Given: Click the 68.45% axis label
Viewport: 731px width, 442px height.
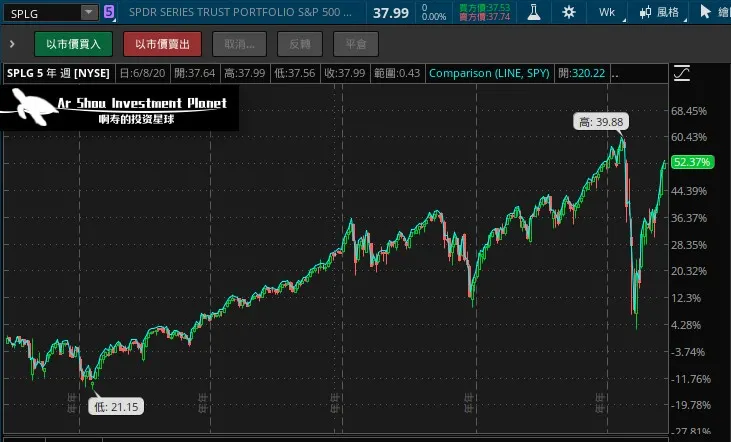Looking at the screenshot, I should pyautogui.click(x=689, y=111).
